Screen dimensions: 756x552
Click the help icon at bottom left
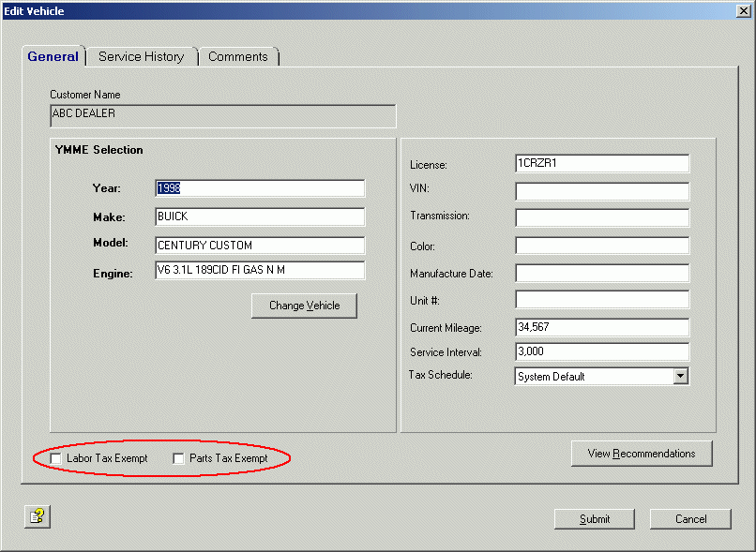click(37, 516)
